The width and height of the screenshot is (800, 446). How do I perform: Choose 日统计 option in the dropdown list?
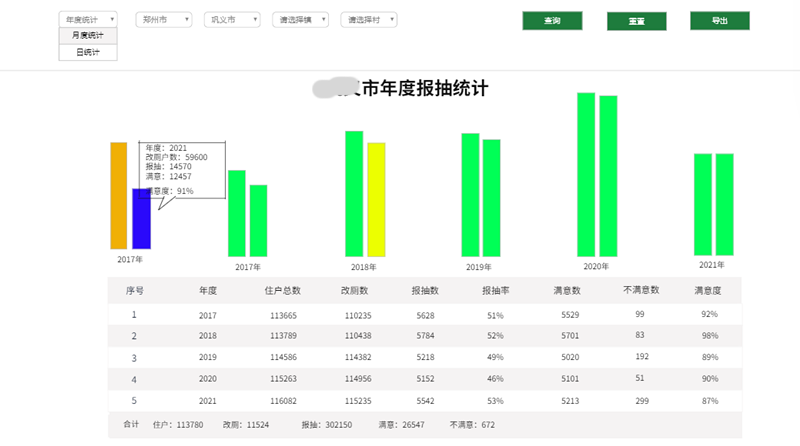[88, 51]
